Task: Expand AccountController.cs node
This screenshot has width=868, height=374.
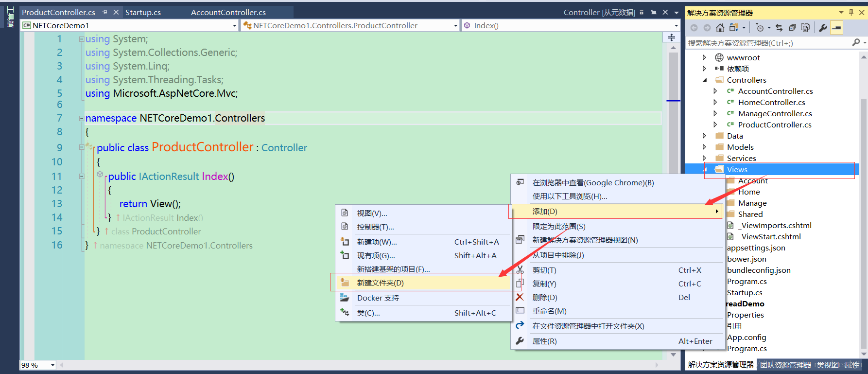Action: click(715, 91)
